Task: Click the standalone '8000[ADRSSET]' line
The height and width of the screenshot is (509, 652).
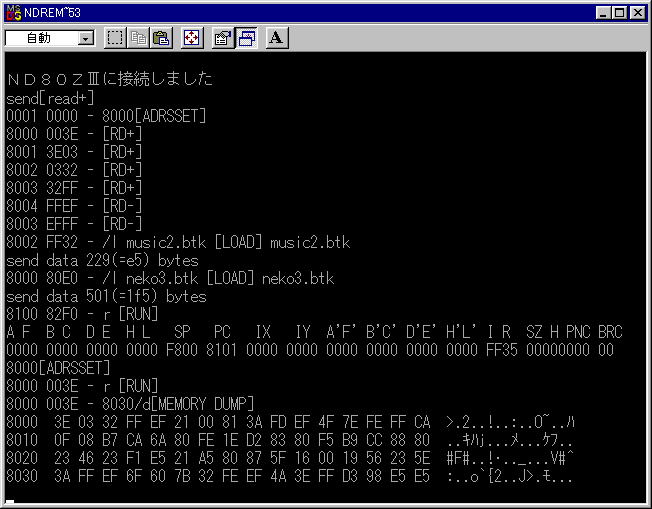Action: point(59,368)
